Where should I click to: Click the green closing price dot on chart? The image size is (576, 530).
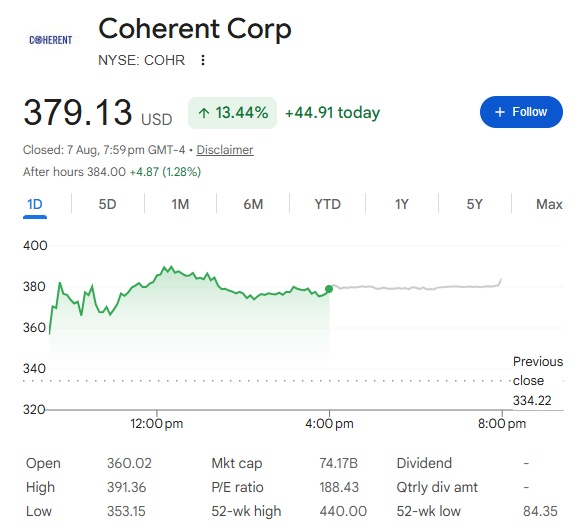[329, 289]
